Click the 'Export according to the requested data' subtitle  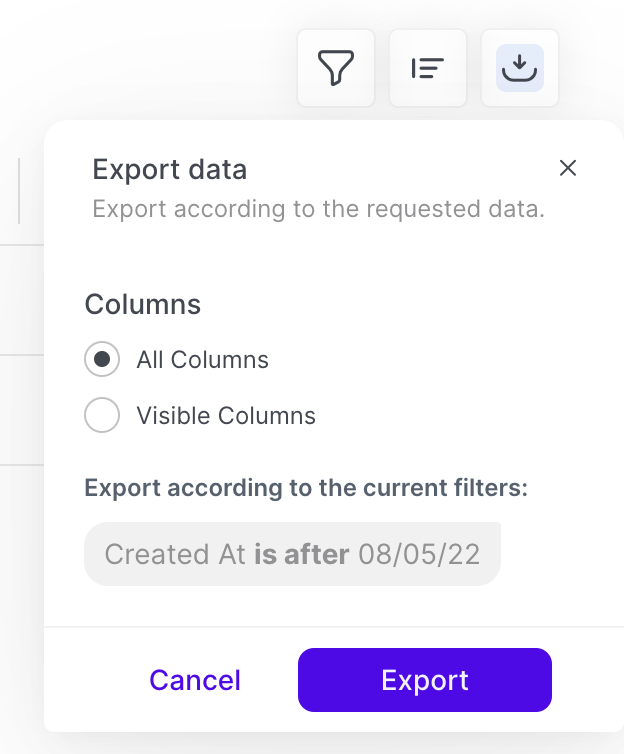click(318, 210)
